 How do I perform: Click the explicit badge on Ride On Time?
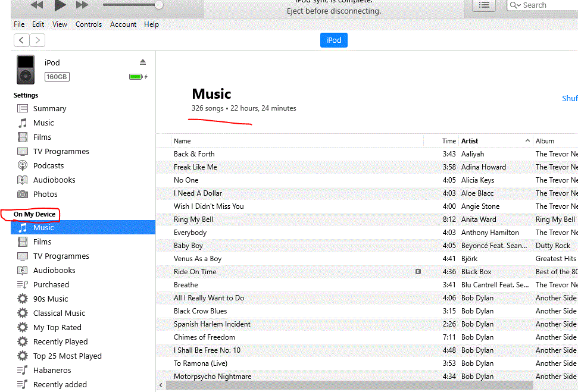coord(418,271)
